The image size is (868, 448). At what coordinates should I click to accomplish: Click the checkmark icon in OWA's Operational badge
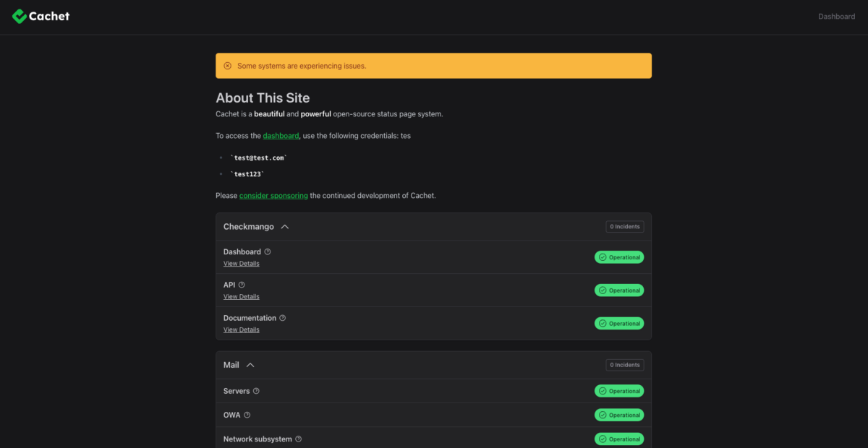coord(601,415)
